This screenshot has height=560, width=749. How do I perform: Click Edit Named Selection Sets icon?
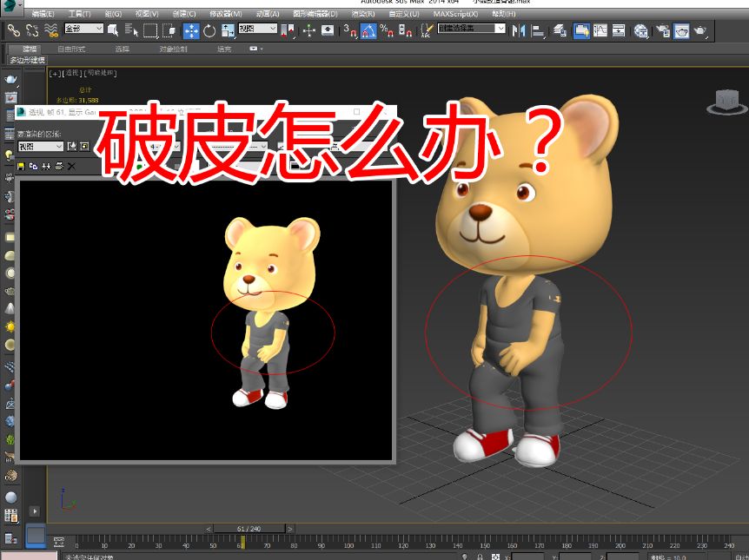coord(426,31)
